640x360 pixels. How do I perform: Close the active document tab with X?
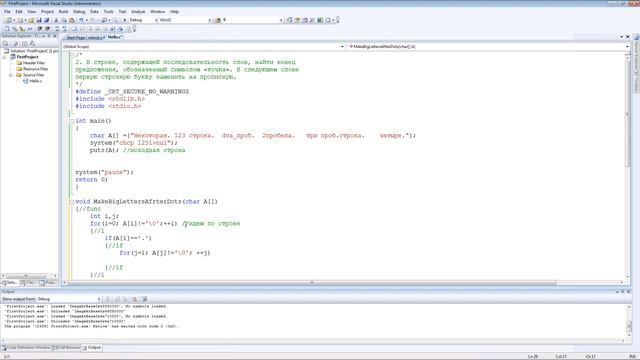pyautogui.click(x=628, y=37)
